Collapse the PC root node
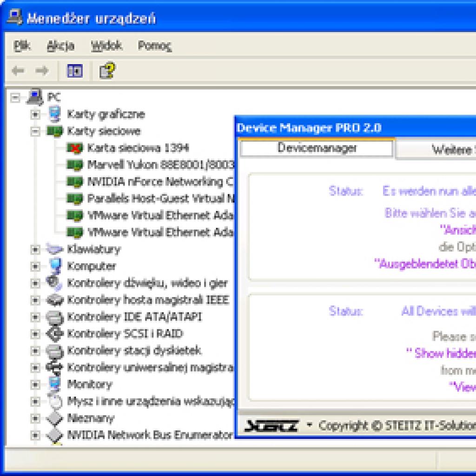This screenshot has width=476, height=476. click(x=15, y=98)
